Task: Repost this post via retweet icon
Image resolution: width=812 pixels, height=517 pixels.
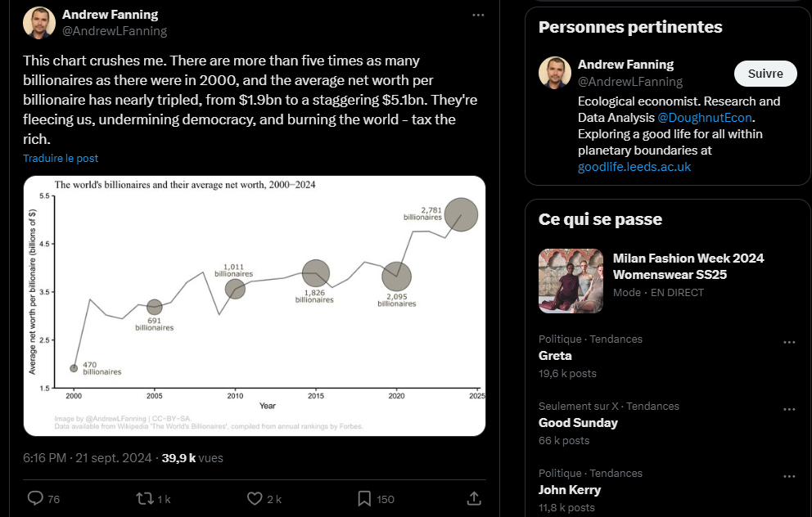Action: (x=145, y=498)
